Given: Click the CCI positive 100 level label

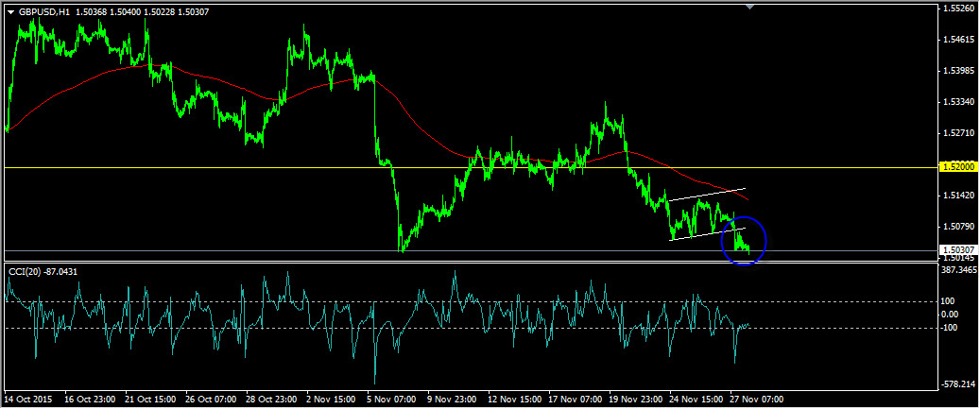Looking at the screenshot, I should pyautogui.click(x=948, y=301).
